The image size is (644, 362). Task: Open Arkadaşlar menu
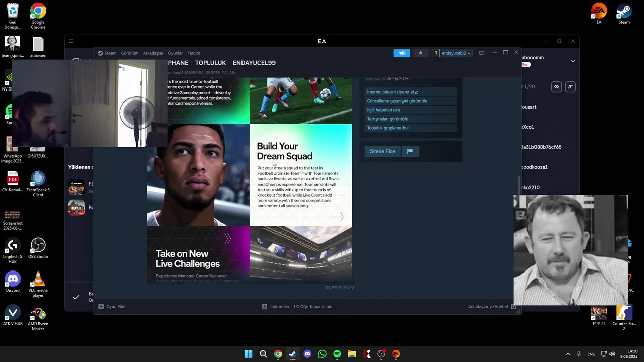tap(153, 53)
